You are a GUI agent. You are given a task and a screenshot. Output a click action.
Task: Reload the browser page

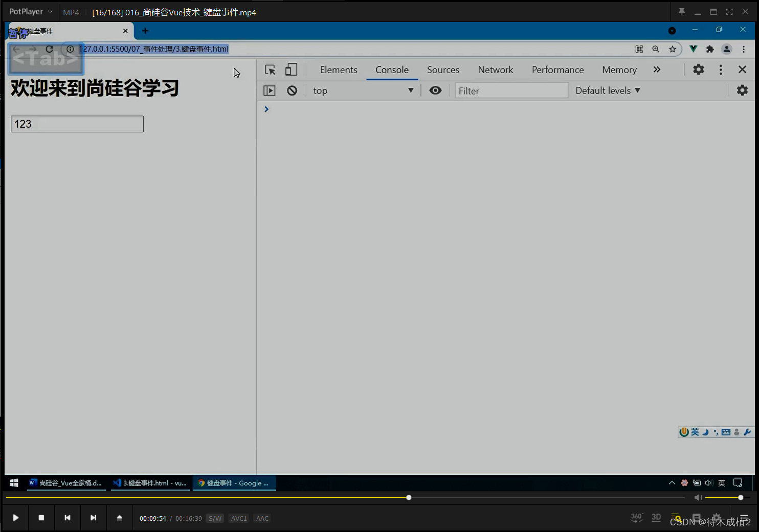[49, 49]
